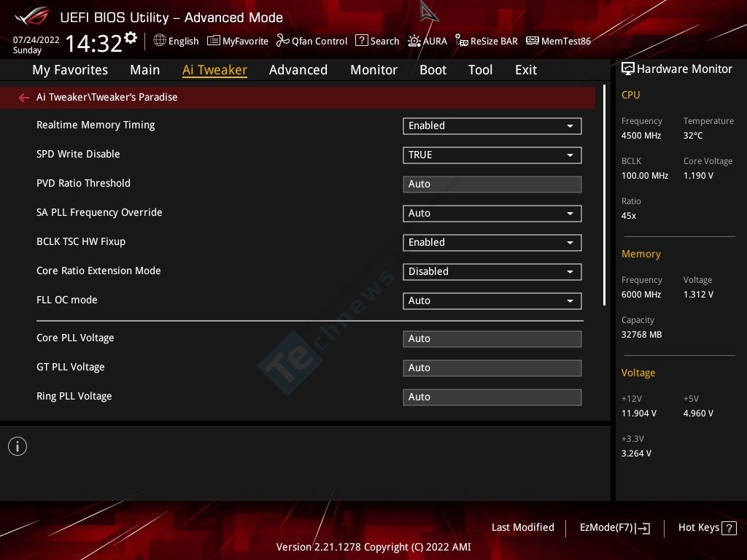Screen dimensions: 747x560
Task: Click Qfan Control label
Action: click(320, 41)
